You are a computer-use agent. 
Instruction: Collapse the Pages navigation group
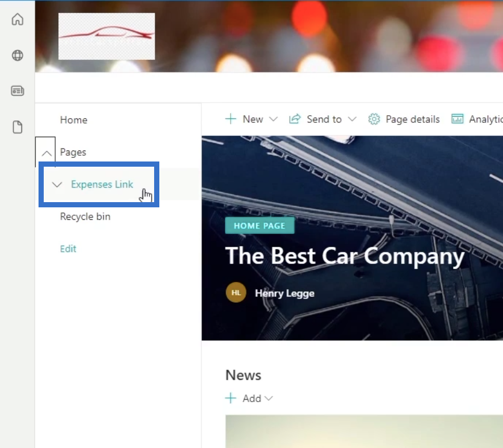46,153
